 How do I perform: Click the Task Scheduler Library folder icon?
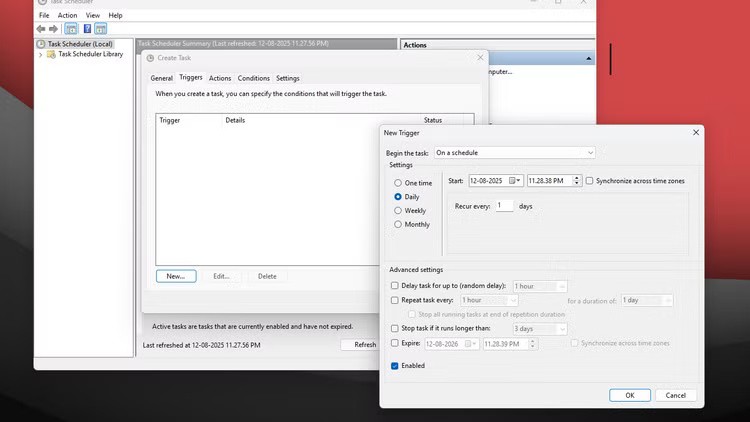coord(52,54)
